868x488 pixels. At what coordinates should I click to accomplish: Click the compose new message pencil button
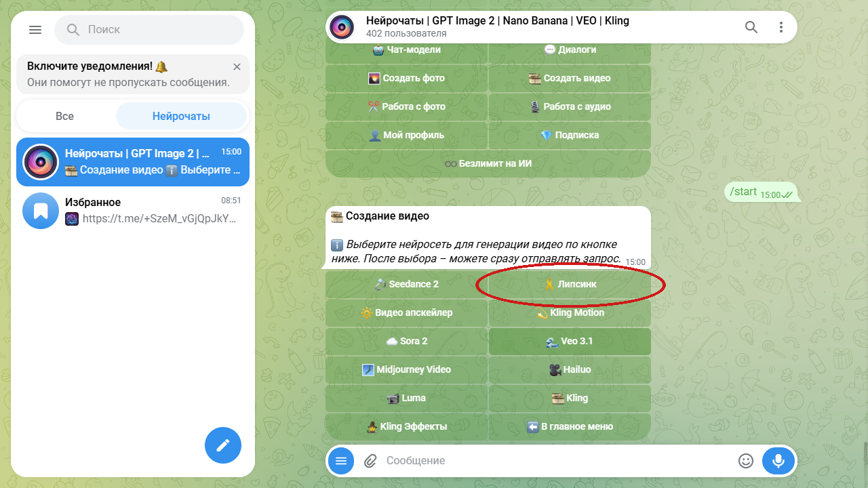click(223, 445)
